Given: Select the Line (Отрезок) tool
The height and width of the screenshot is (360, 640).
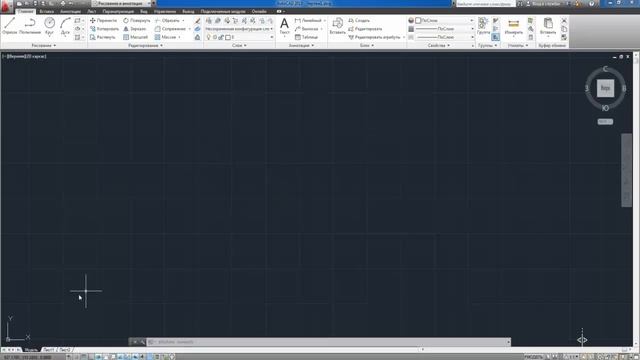Looking at the screenshot, I should pyautogui.click(x=10, y=26).
